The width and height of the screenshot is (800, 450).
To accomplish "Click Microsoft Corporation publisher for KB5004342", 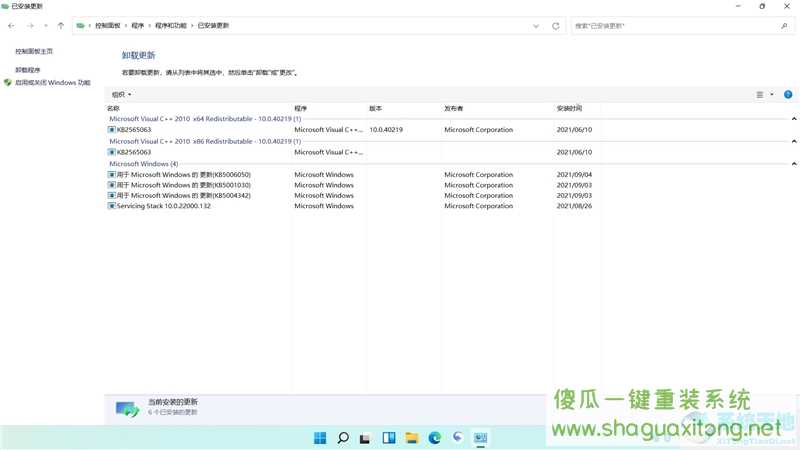I will pos(479,195).
